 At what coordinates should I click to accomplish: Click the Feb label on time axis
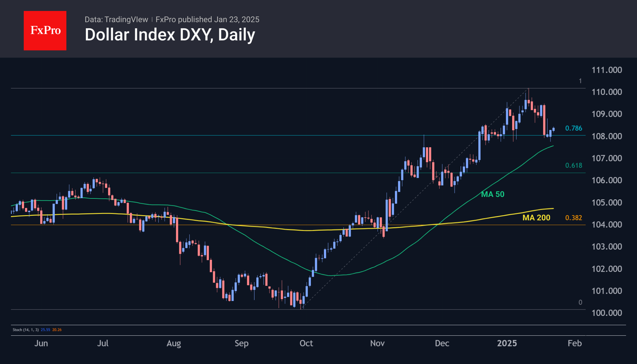click(x=574, y=343)
